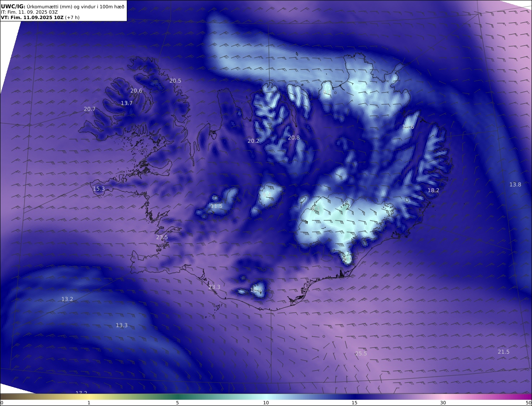Click the 13.3 value label

tap(122, 325)
